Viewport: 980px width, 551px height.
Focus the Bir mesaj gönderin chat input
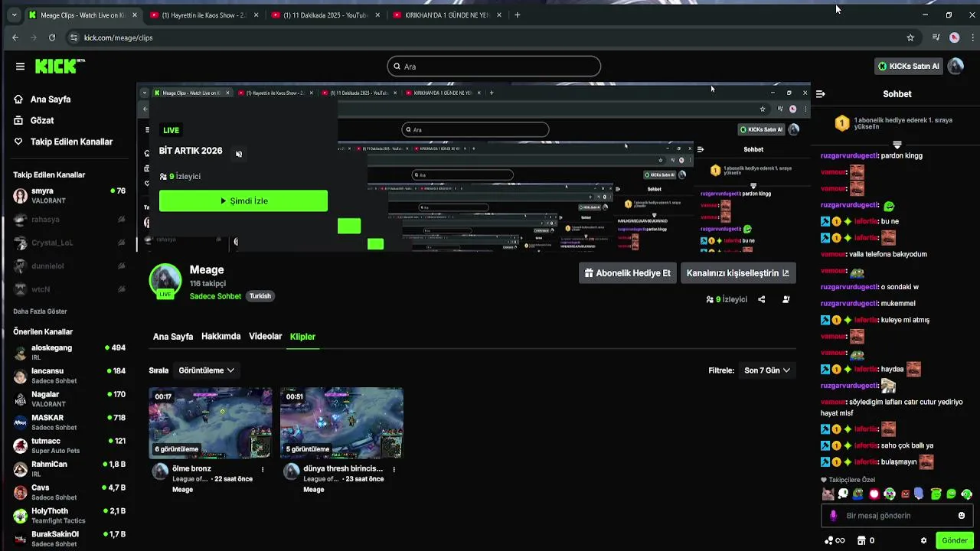(897, 516)
